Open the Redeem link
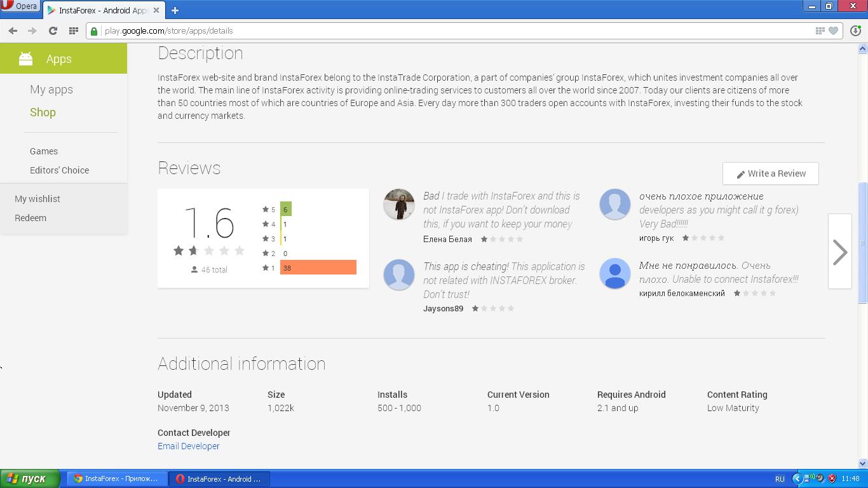The height and width of the screenshot is (488, 868). [31, 218]
